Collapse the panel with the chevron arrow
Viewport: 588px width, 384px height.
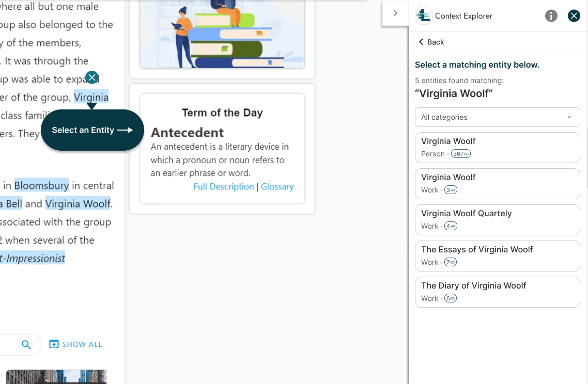pos(395,13)
